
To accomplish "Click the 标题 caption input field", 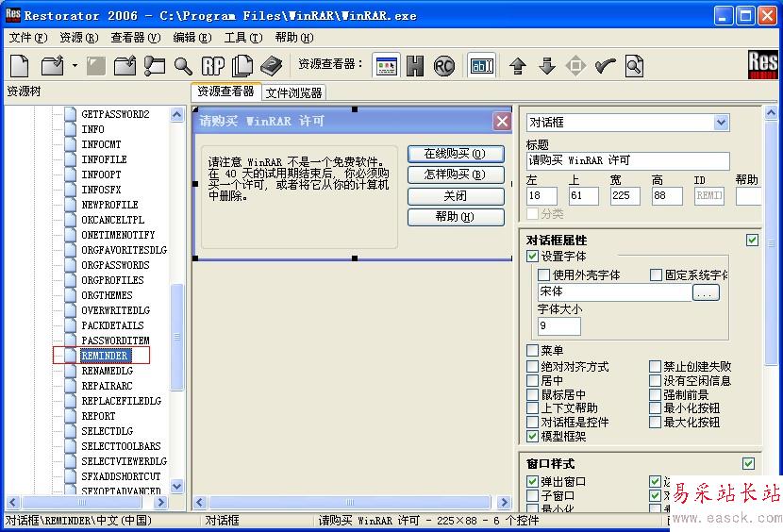I will [627, 161].
